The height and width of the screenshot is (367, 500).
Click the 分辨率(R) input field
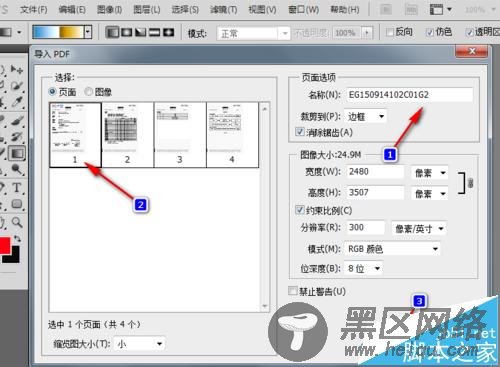point(366,227)
